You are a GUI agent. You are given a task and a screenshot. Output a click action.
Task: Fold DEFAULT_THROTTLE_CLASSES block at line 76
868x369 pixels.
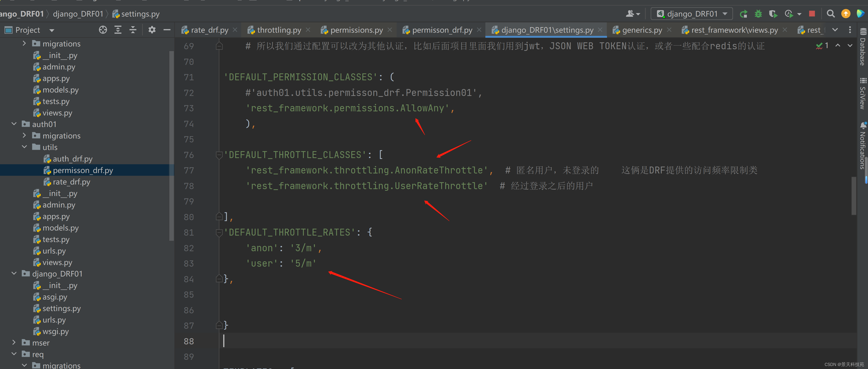coord(219,155)
